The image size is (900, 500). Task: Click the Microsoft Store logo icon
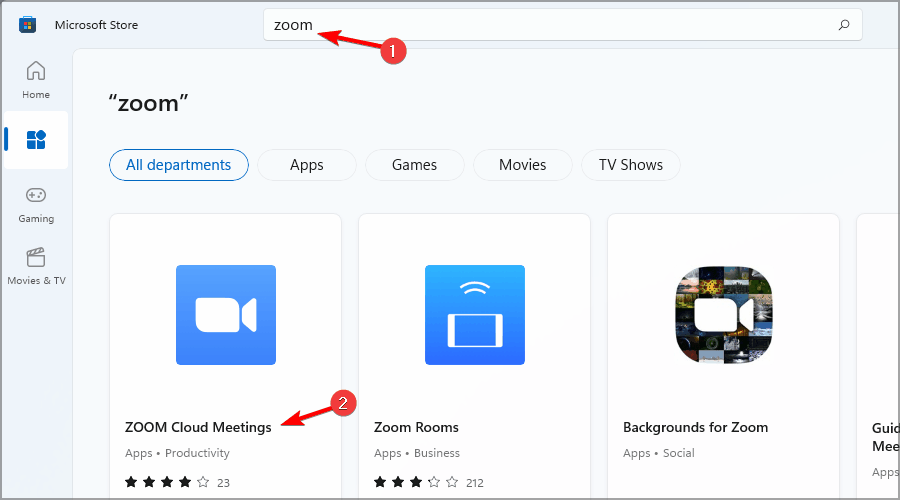pyautogui.click(x=27, y=25)
